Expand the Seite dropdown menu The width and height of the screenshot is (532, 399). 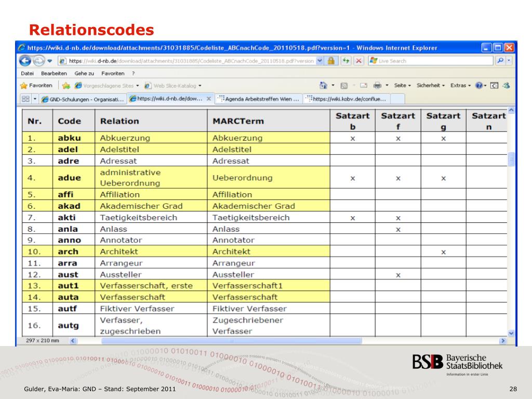click(402, 85)
